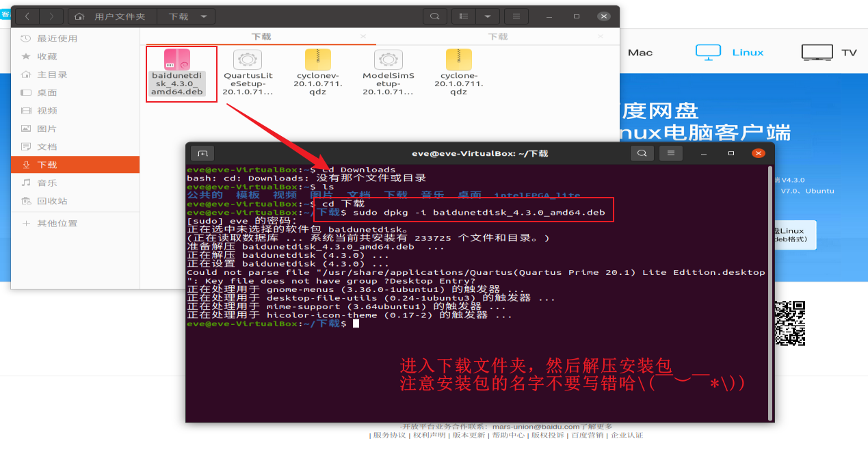
Task: Toggle list view in the file manager
Action: coord(464,16)
